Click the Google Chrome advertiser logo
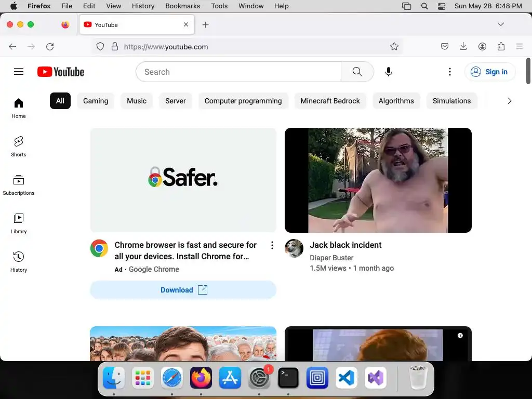532x399 pixels. (x=99, y=248)
